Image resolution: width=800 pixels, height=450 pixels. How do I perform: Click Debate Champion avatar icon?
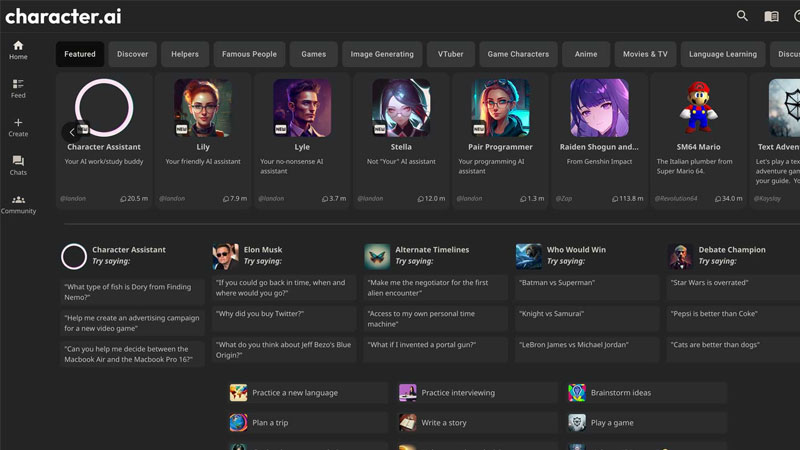tap(680, 256)
